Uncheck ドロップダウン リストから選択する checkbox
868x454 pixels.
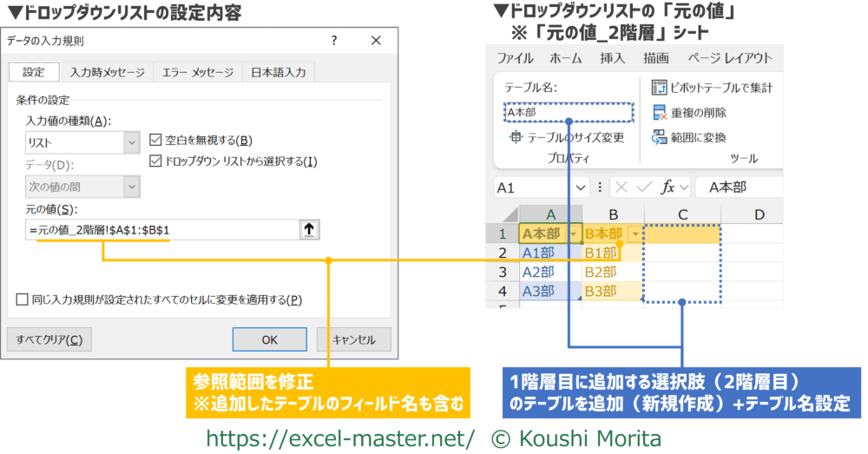click(x=156, y=161)
